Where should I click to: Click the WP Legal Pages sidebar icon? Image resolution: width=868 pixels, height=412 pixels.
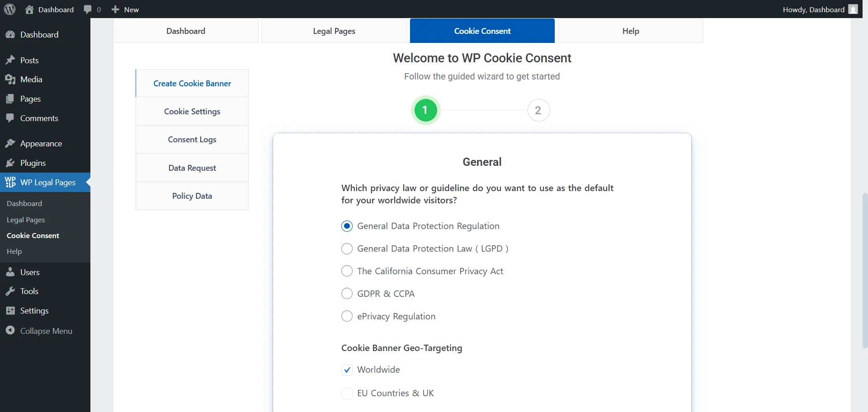click(x=11, y=182)
